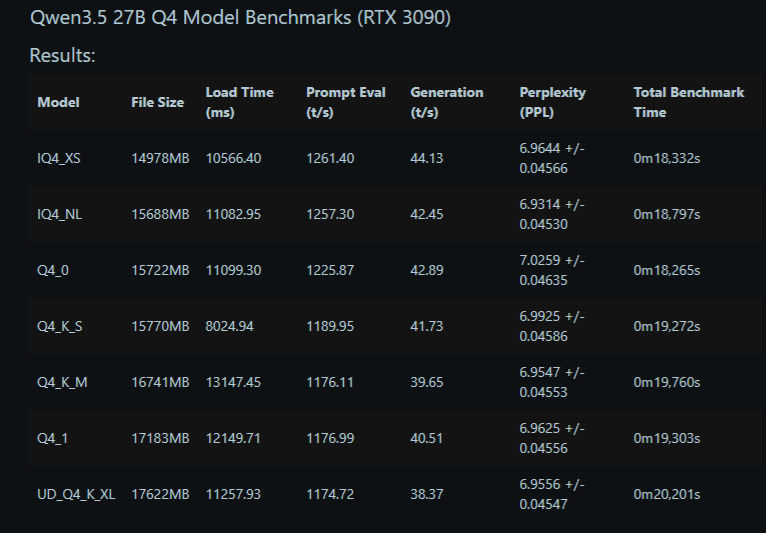Click load time '11082.95'
The height and width of the screenshot is (533, 766).
233,214
